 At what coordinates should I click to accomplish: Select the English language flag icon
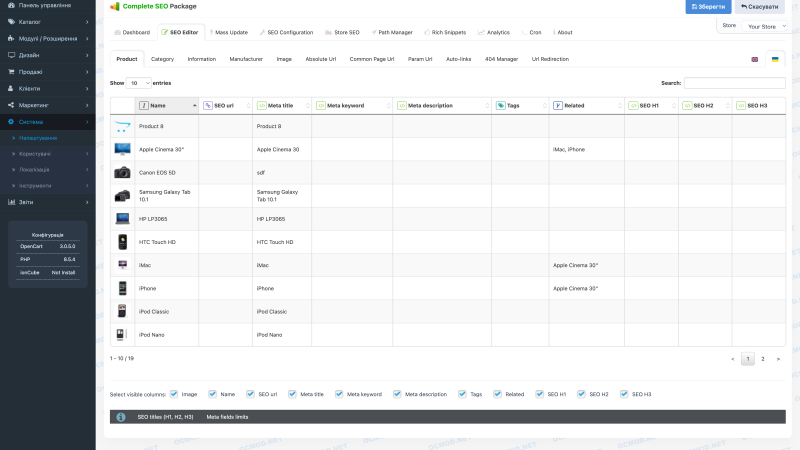tap(755, 59)
